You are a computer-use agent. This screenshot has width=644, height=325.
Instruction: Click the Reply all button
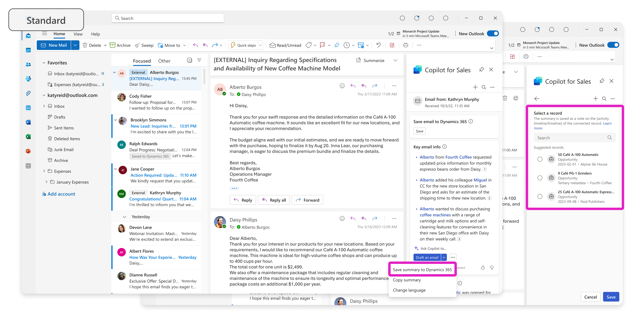point(274,200)
